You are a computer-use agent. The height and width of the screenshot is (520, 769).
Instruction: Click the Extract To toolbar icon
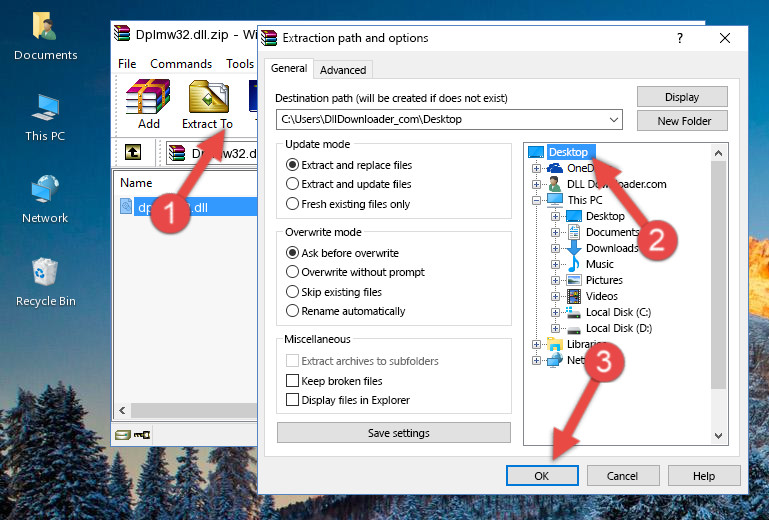tap(207, 104)
